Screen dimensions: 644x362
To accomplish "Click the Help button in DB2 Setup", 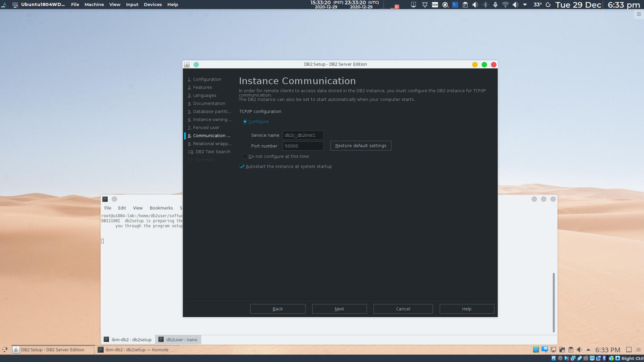I will coord(467,309).
